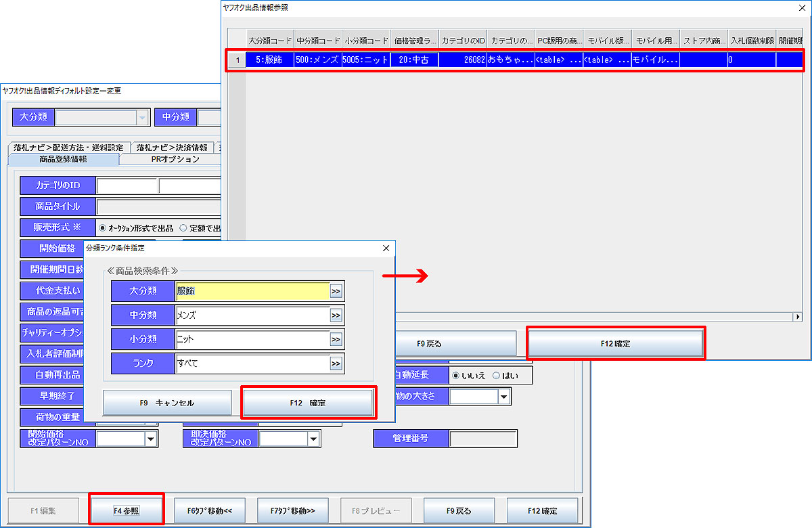Click the 小分類 field containing ニット
812x528 pixels.
click(x=252, y=340)
